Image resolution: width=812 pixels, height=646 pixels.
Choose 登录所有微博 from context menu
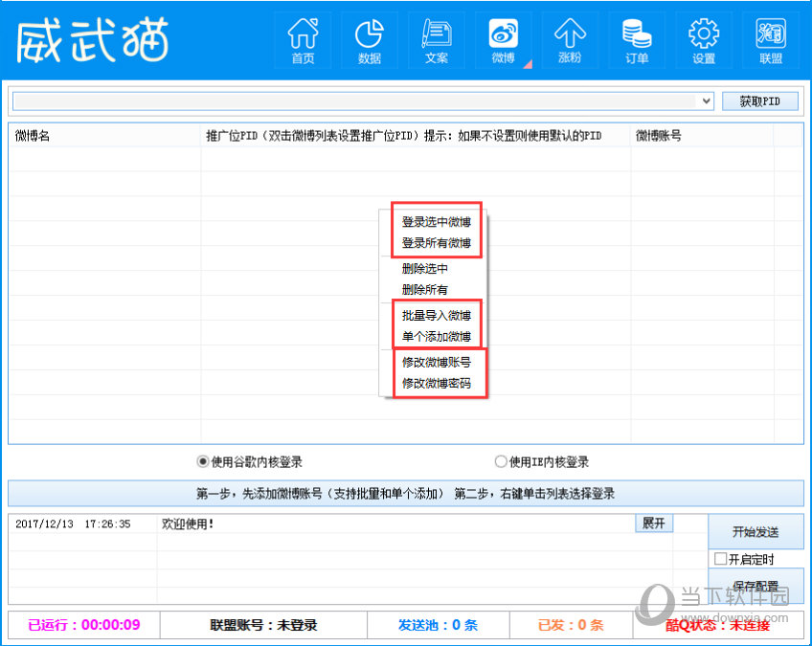coord(436,243)
